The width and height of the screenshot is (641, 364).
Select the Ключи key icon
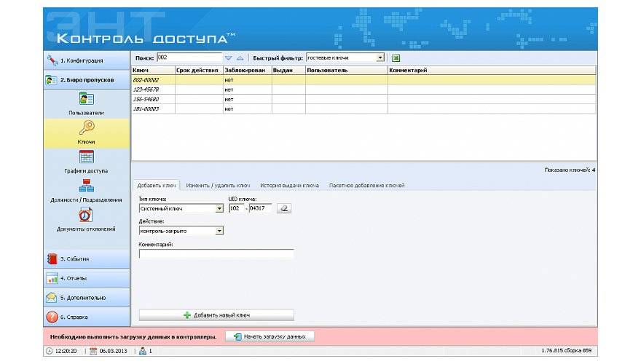tap(87, 128)
